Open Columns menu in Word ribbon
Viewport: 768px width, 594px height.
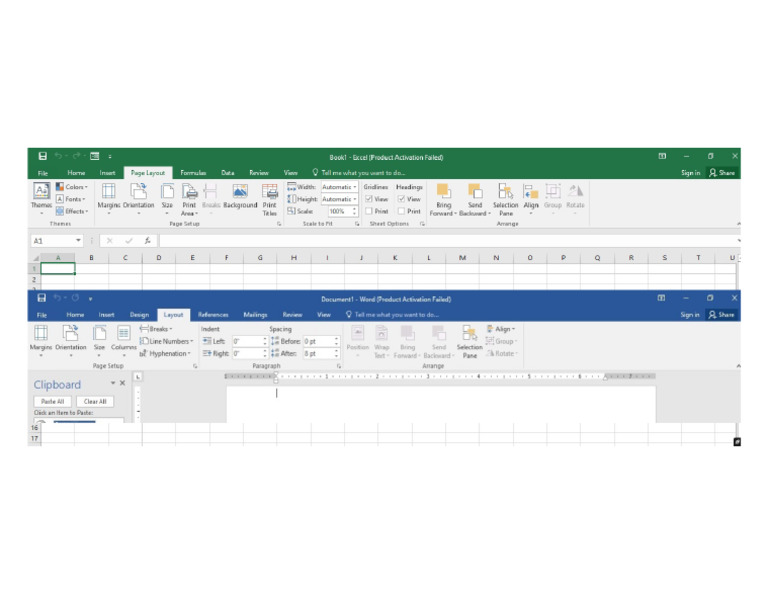[x=123, y=341]
